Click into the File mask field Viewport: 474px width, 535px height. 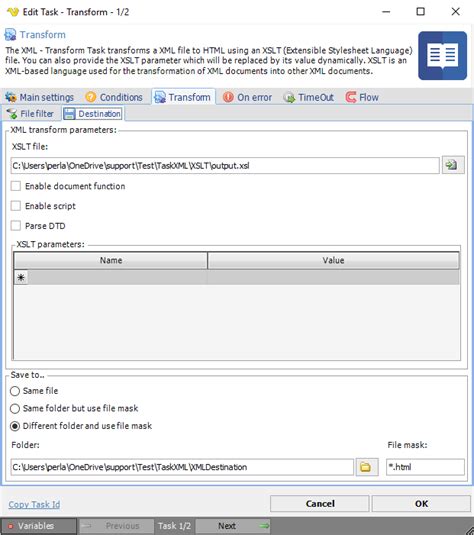(x=425, y=467)
